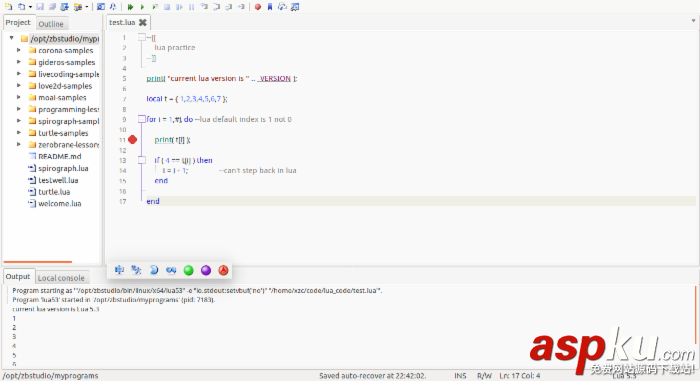The image size is (700, 381).
Task: Open an existing file via toolbar icon
Action: click(21, 7)
